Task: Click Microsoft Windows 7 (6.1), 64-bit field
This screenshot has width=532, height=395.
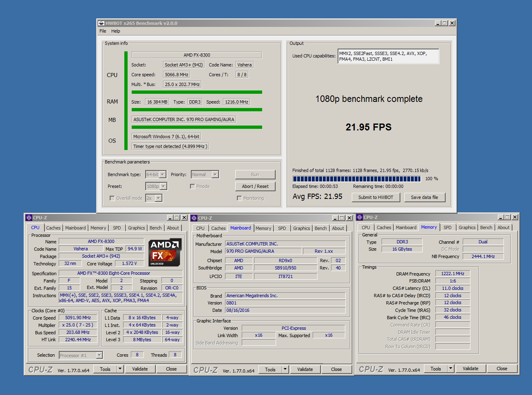Action: point(166,137)
